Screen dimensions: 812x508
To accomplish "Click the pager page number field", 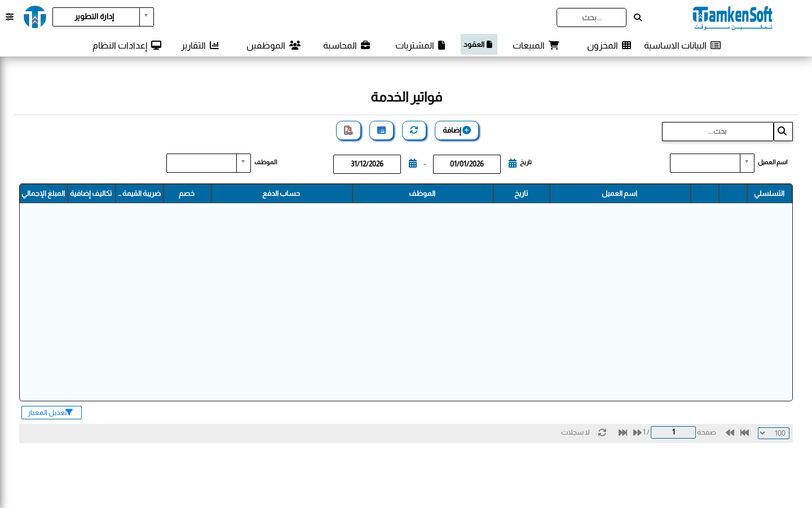I will [673, 432].
